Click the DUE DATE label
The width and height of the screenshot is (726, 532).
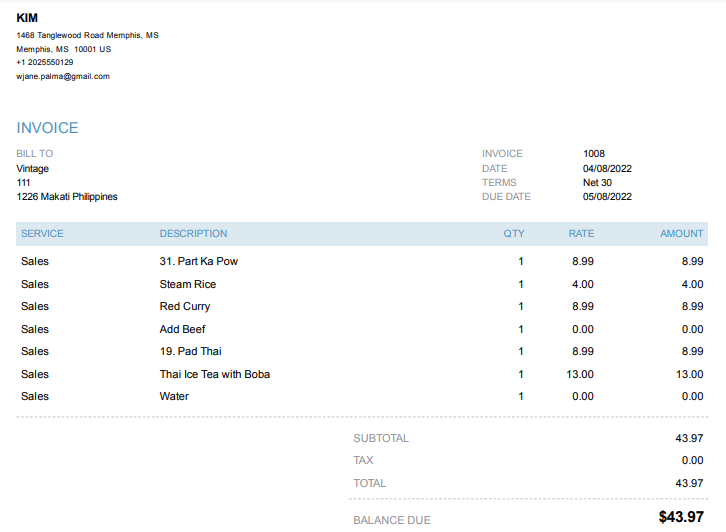click(506, 197)
